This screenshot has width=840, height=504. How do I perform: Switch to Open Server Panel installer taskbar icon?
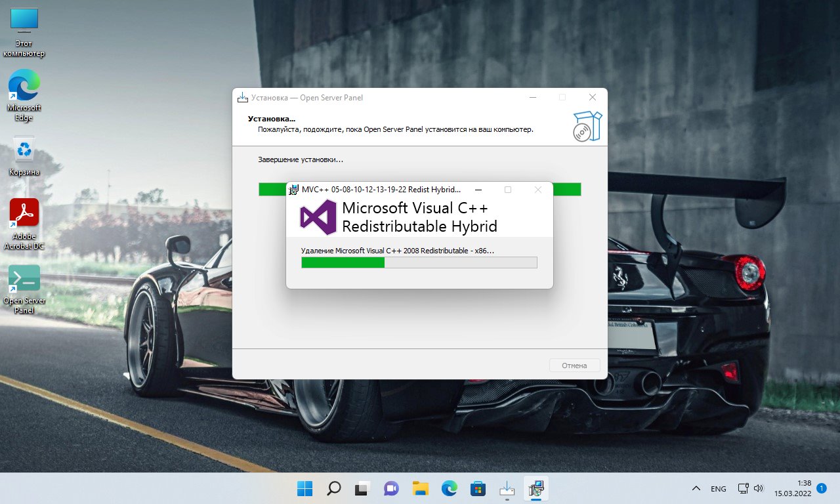[x=507, y=488]
